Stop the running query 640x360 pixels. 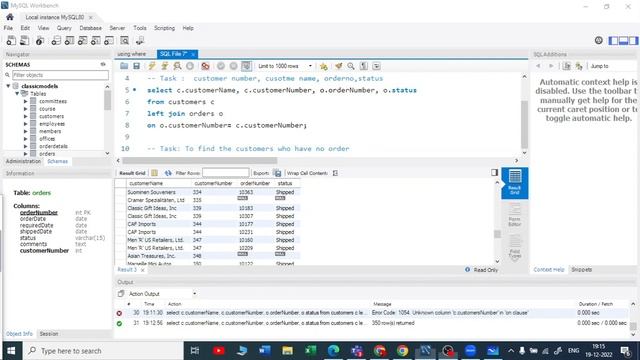point(190,66)
